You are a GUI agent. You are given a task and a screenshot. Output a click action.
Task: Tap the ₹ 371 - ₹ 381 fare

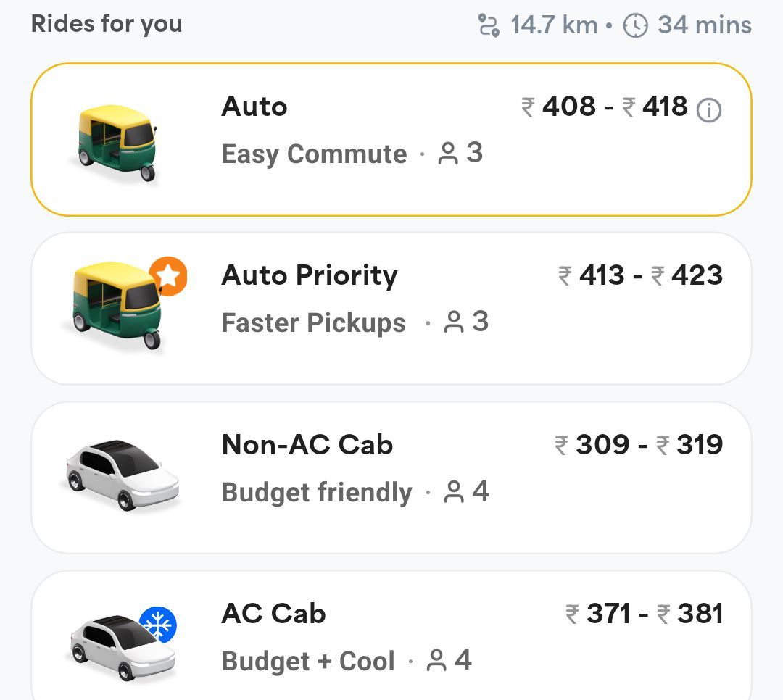[645, 614]
